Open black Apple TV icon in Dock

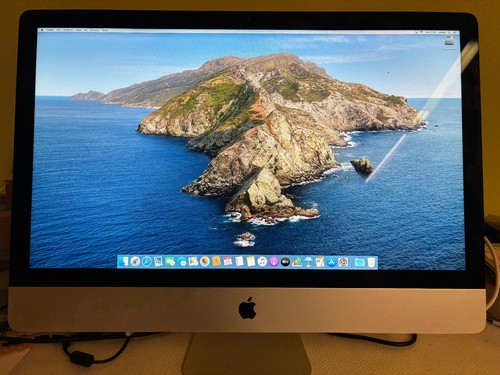click(x=285, y=262)
